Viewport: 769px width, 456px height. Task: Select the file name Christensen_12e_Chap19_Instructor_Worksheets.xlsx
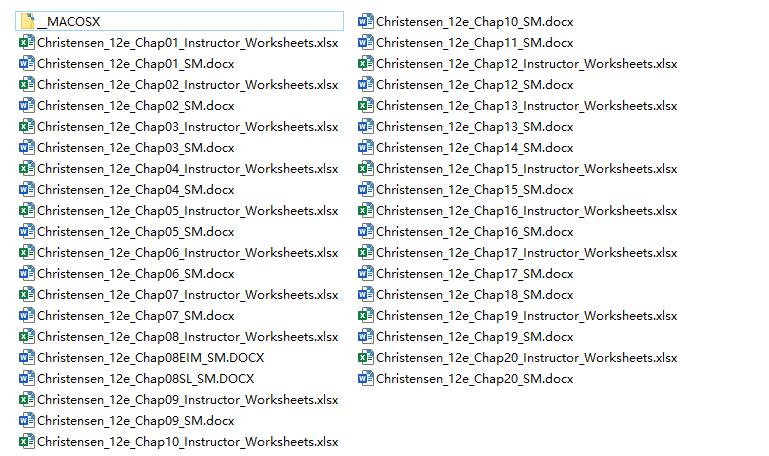(x=527, y=316)
